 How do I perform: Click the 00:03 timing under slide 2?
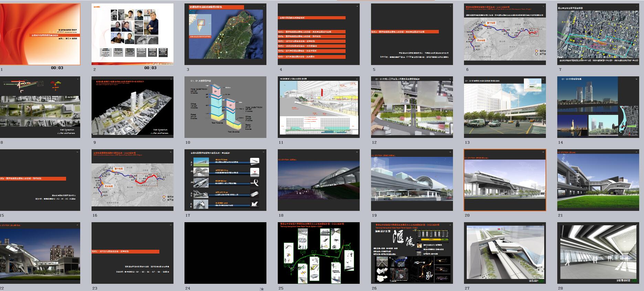pyautogui.click(x=150, y=68)
